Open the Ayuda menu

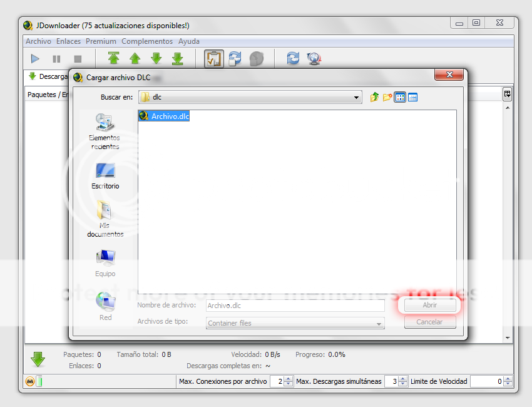189,41
